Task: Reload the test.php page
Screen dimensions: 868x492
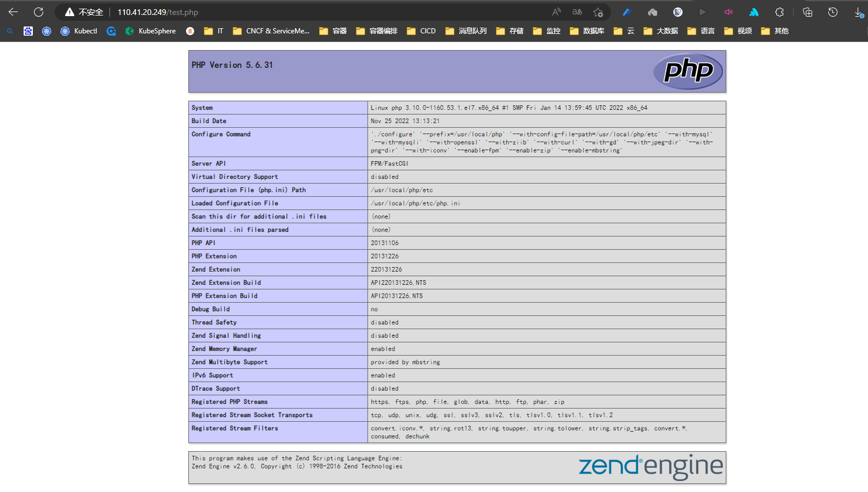Action: point(39,12)
